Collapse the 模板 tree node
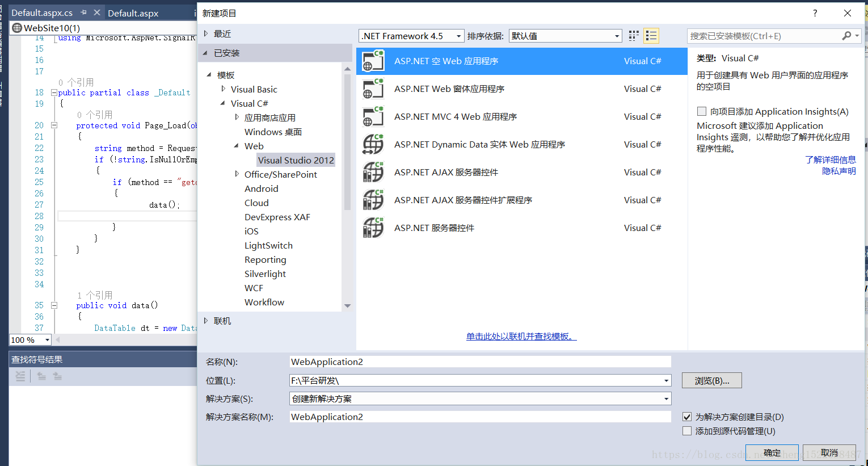 pos(209,75)
